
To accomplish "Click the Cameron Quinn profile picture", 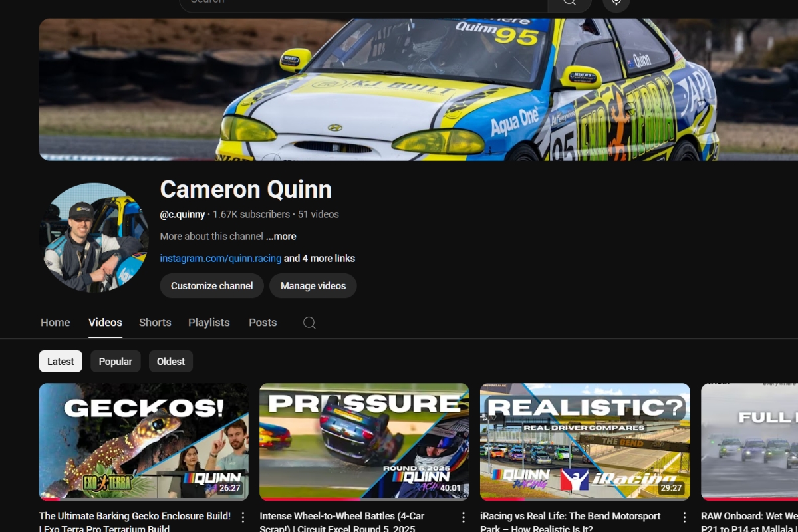I will pyautogui.click(x=94, y=237).
